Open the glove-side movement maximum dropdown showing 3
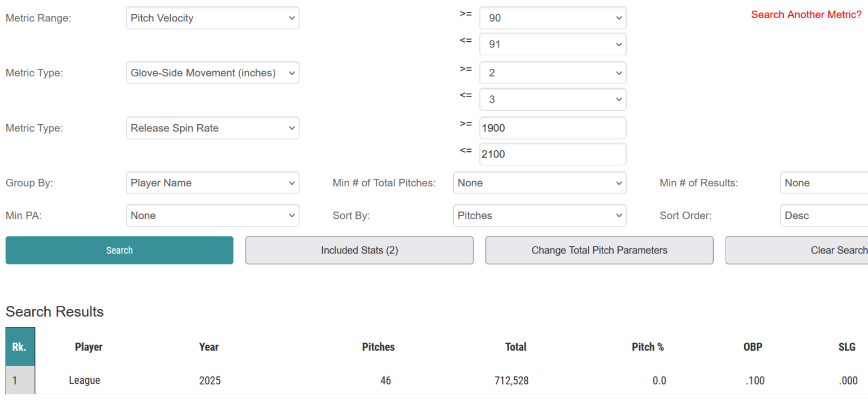The image size is (868, 403). click(x=552, y=99)
